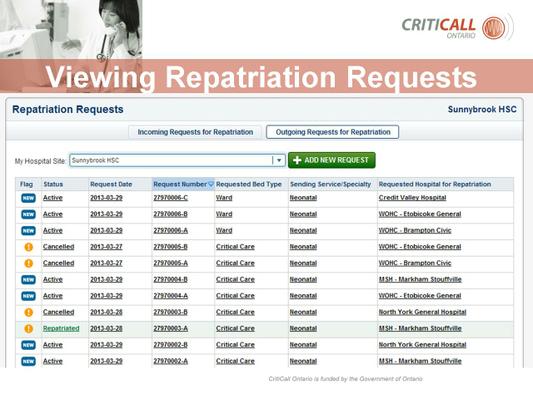
Task: Switch to Incoming Requests for Repatriation tab
Action: pyautogui.click(x=195, y=132)
